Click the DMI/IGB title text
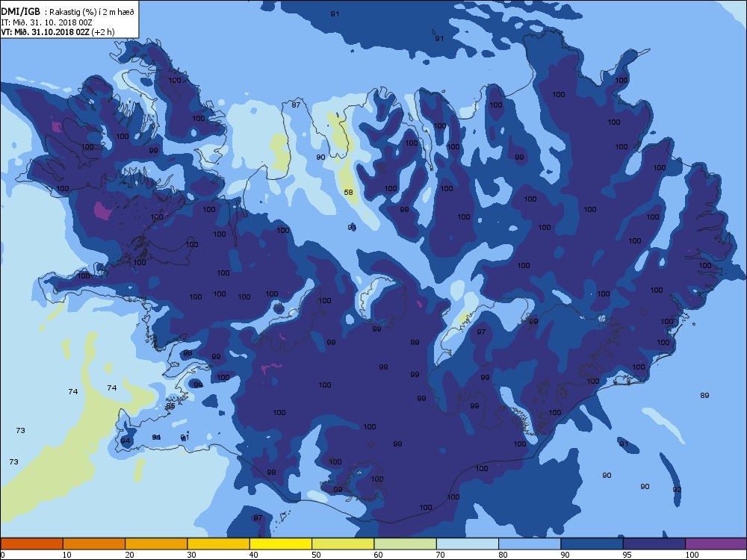747x560 pixels. (21, 12)
